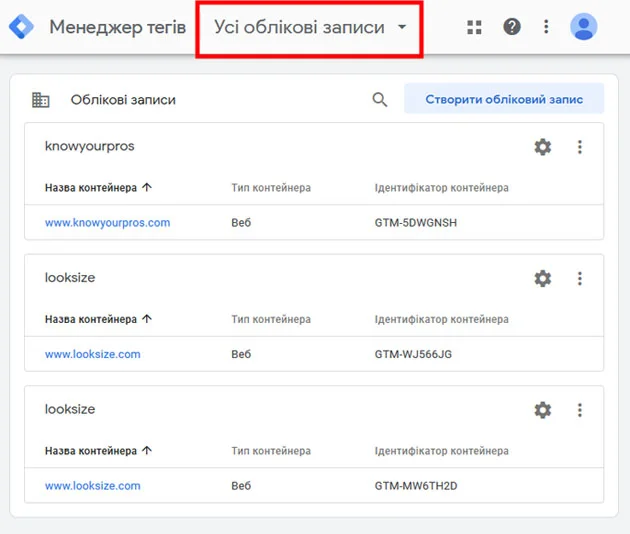630x534 pixels.
Task: Click Створити обліковий запис button
Action: point(504,99)
